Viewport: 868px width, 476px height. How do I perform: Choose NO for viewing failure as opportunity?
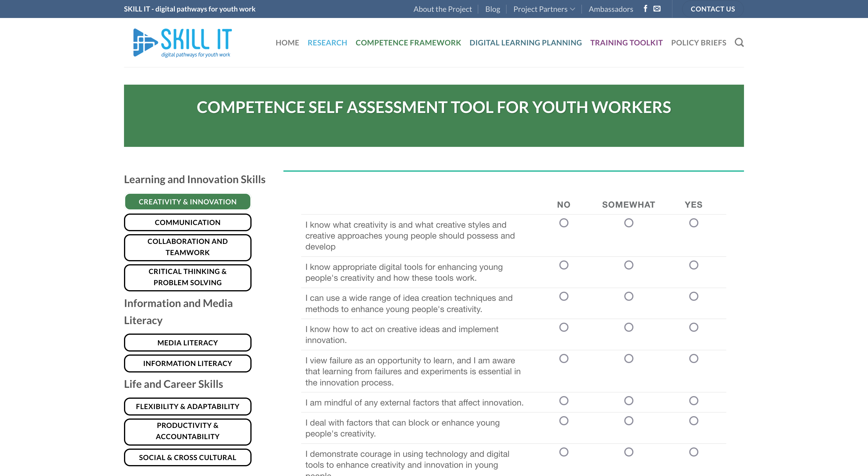click(x=564, y=359)
